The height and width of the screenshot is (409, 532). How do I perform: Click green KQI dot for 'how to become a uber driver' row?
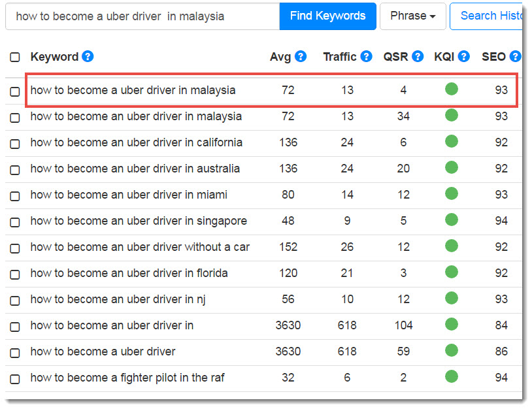[452, 350]
